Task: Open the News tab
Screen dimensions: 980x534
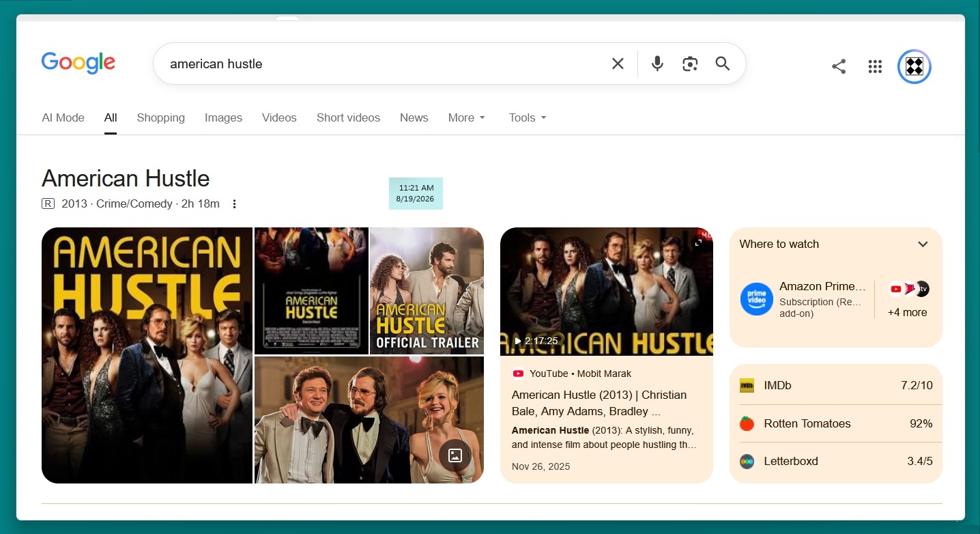Action: (x=414, y=117)
